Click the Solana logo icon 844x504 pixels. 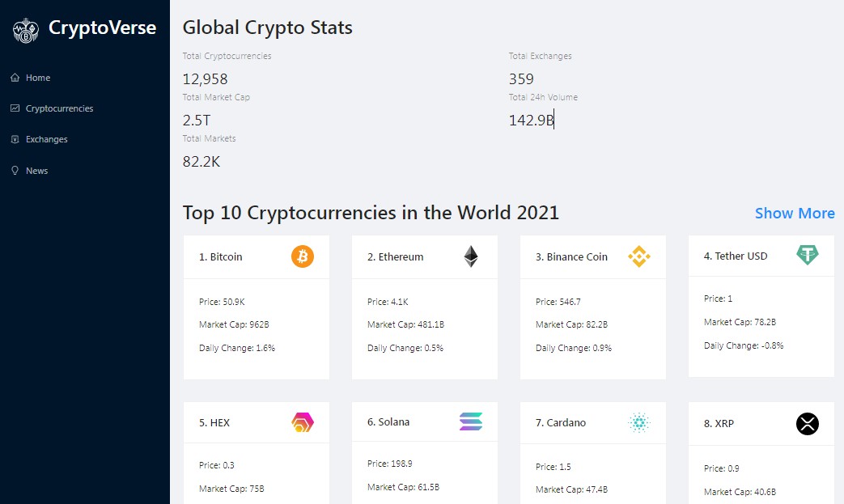coord(471,421)
